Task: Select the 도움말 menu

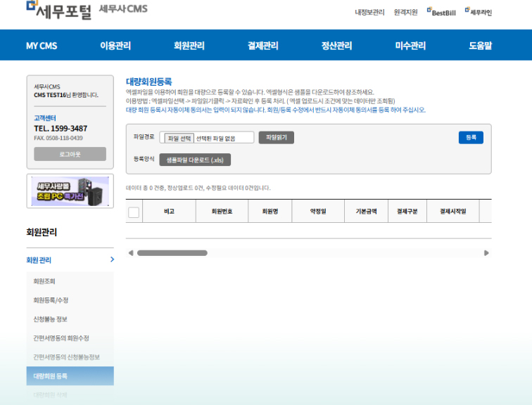Action: pos(480,46)
